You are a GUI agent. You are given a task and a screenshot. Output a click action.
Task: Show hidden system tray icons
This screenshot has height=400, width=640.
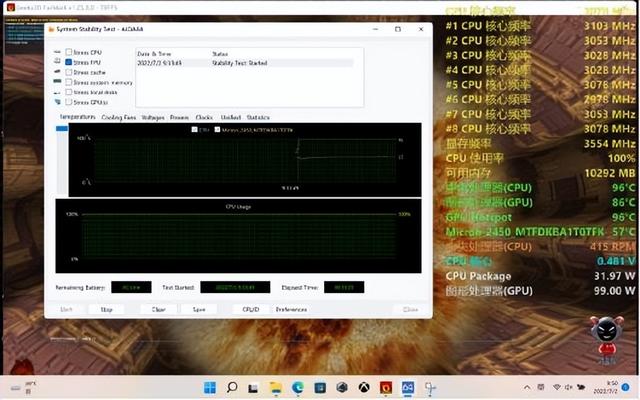[527, 387]
